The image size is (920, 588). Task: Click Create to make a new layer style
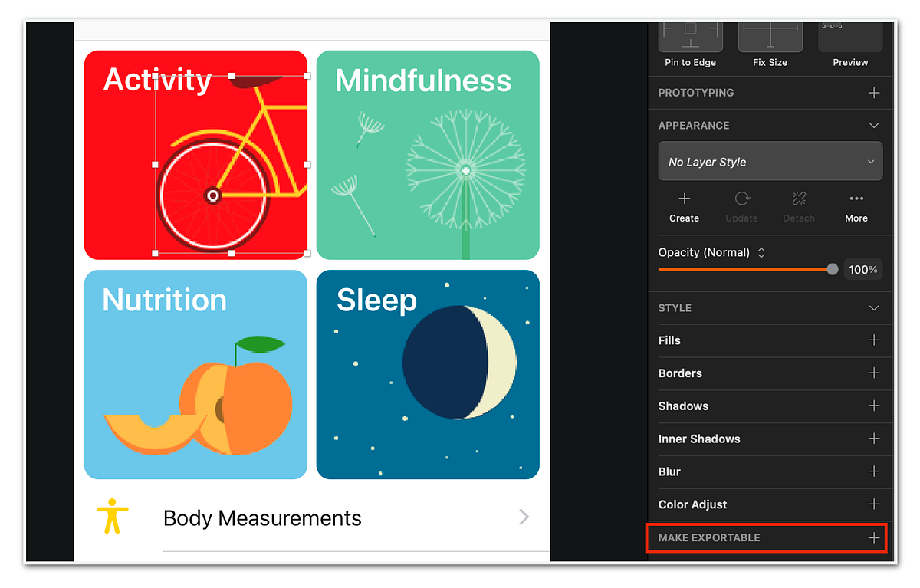tap(683, 207)
